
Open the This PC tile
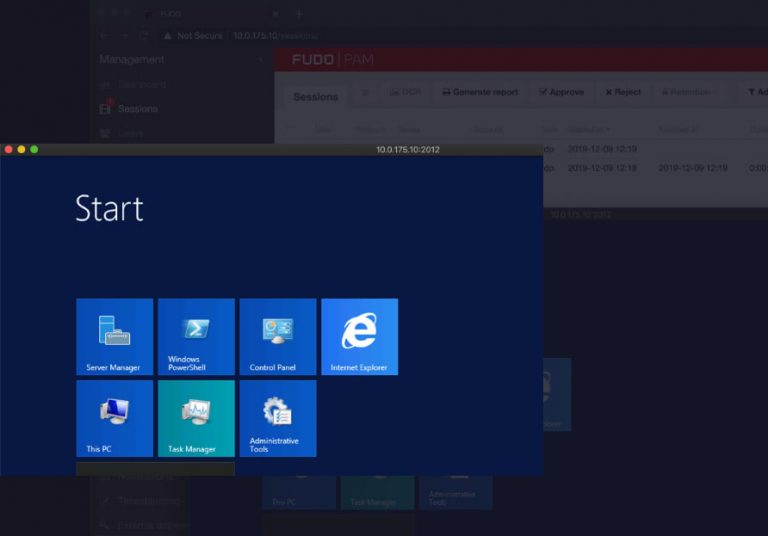coord(115,418)
